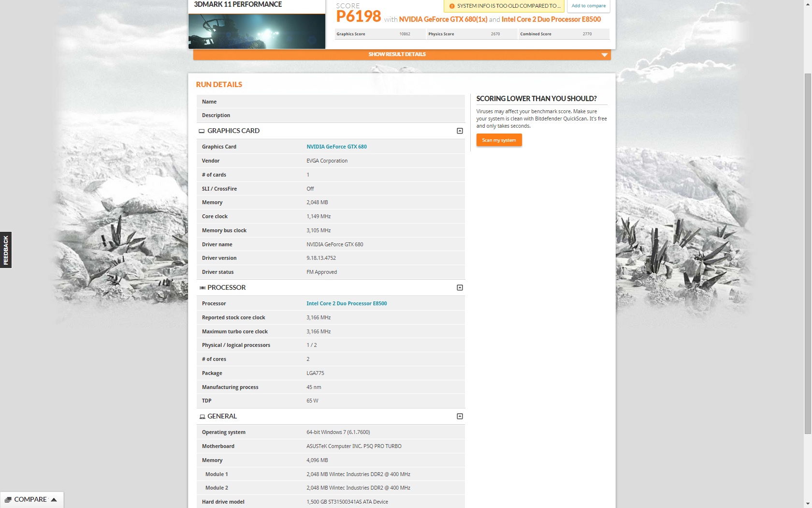The width and height of the screenshot is (812, 508).
Task: Select the Package value LGA775
Action: pos(315,374)
